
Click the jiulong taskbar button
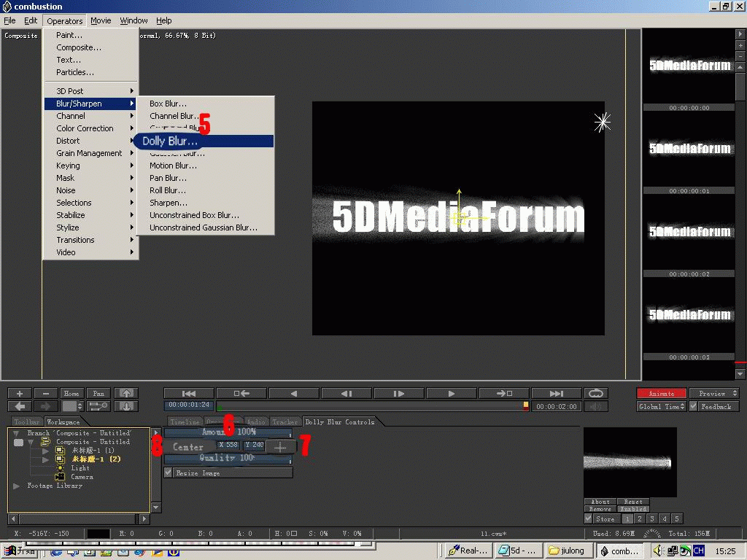click(568, 551)
